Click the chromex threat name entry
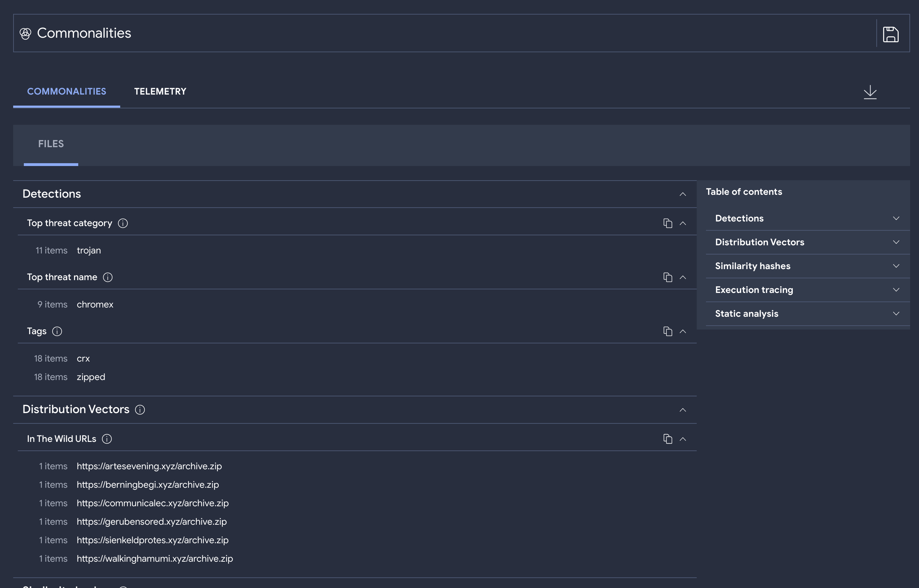Viewport: 919px width, 588px height. point(95,305)
